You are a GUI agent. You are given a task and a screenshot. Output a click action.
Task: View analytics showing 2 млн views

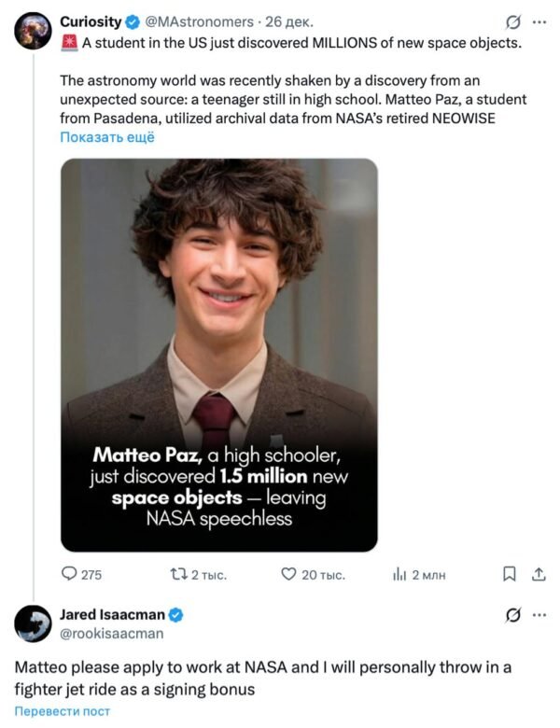[419, 575]
